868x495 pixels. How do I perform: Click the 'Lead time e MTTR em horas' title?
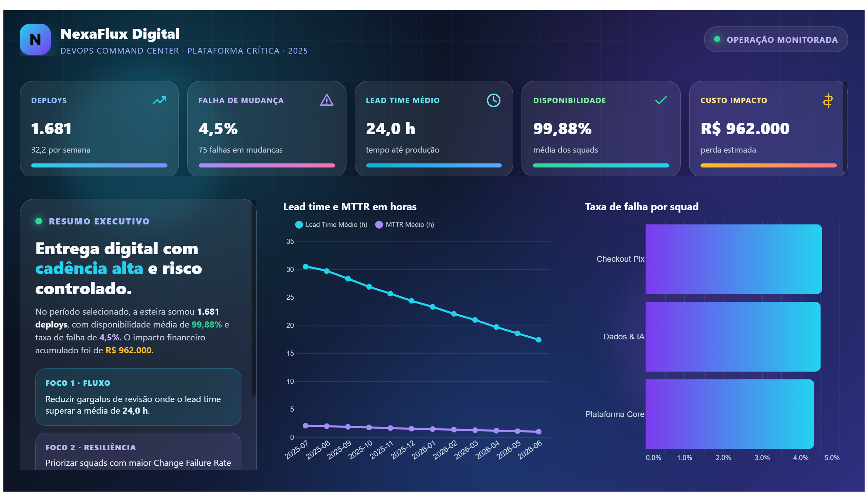[350, 207]
